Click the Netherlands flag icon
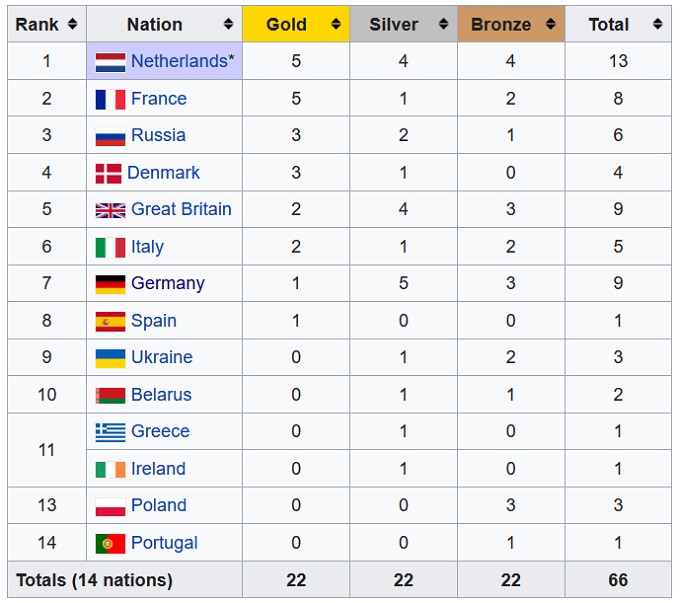 pos(110,62)
